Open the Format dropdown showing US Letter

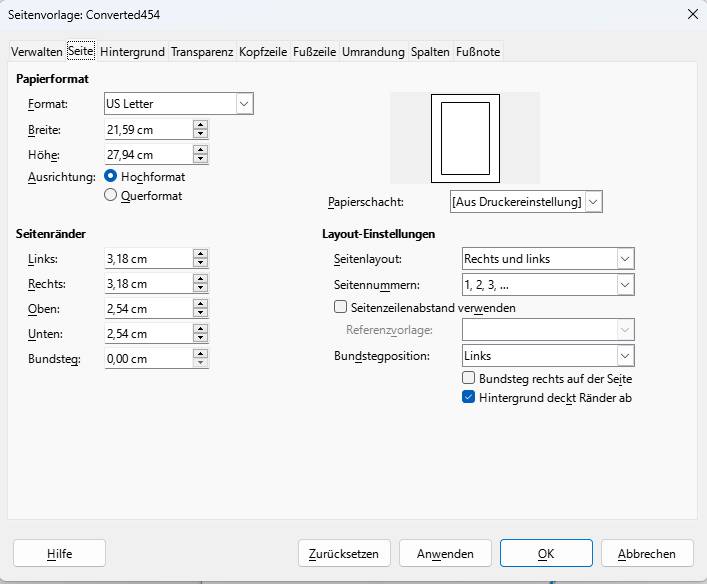tap(244, 103)
